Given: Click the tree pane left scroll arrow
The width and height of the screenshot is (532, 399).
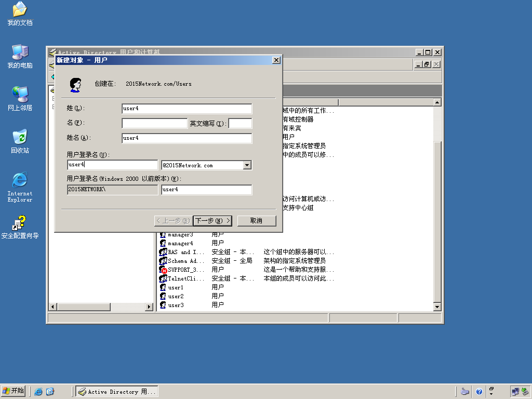Looking at the screenshot, I should 52,307.
